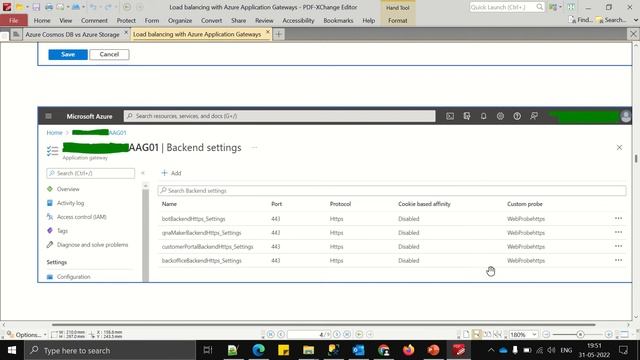Open Outlook from taskbar
Screen dimensions: 640x360
point(358,350)
